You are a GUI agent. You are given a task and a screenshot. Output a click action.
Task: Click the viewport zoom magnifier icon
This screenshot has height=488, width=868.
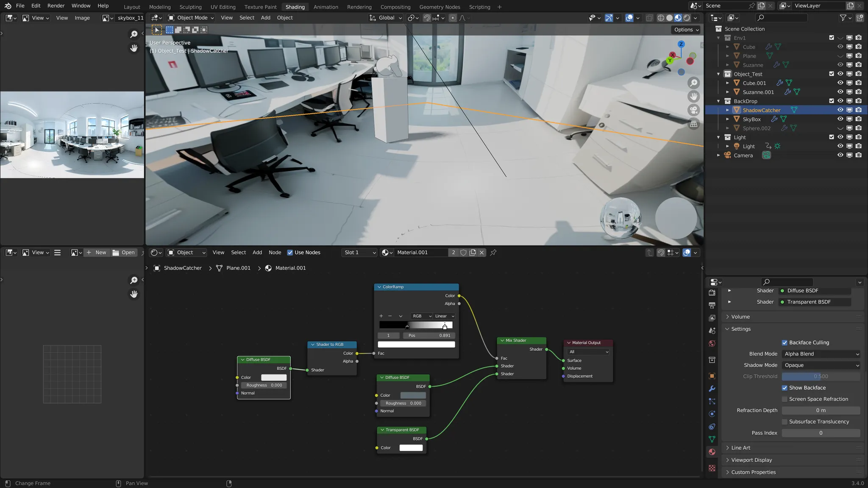(694, 83)
